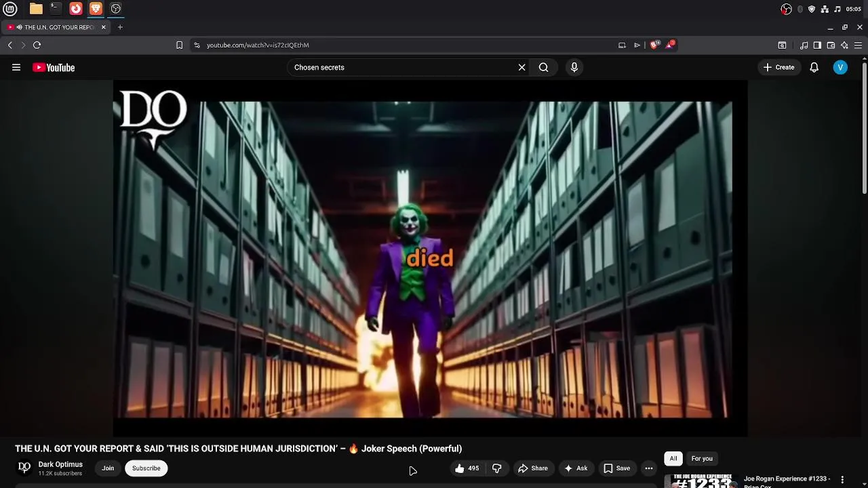Open the Dark Optimus channel name link
868x488 pixels.
(x=60, y=464)
